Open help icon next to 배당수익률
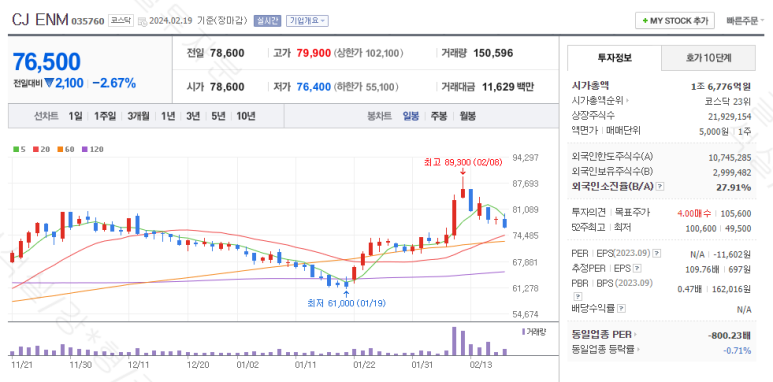 621,309
